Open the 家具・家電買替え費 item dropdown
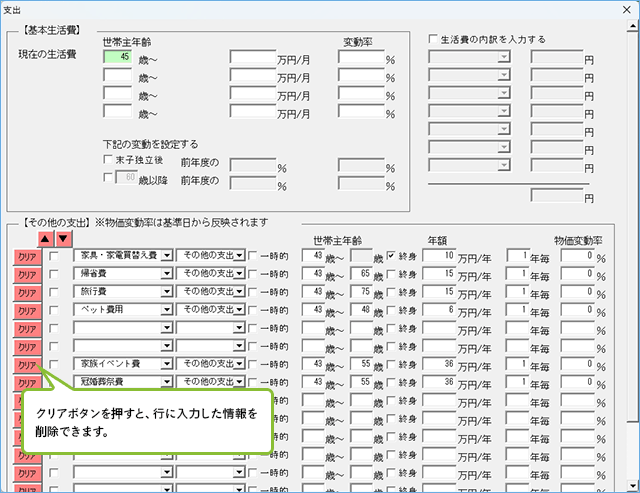The height and width of the screenshot is (493, 640). pos(167,255)
